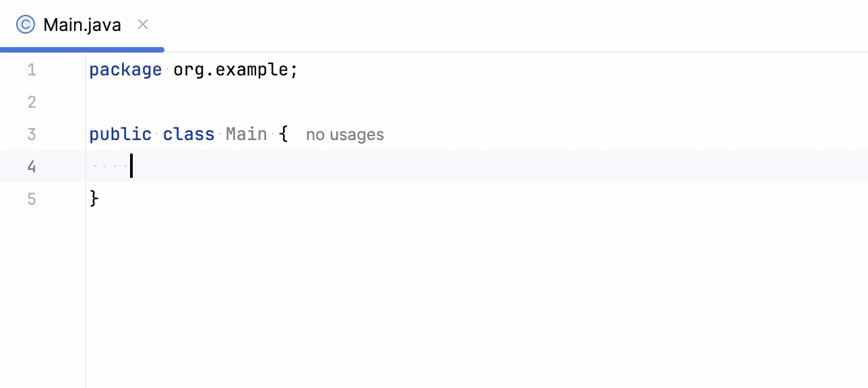This screenshot has width=868, height=388.
Task: Click the 'public' keyword on line 3
Action: pyautogui.click(x=120, y=134)
